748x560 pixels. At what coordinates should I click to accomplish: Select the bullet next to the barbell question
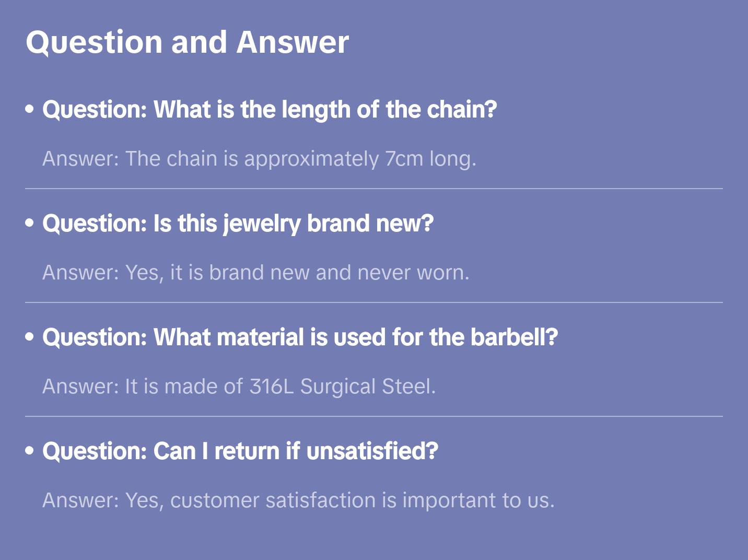click(30, 337)
